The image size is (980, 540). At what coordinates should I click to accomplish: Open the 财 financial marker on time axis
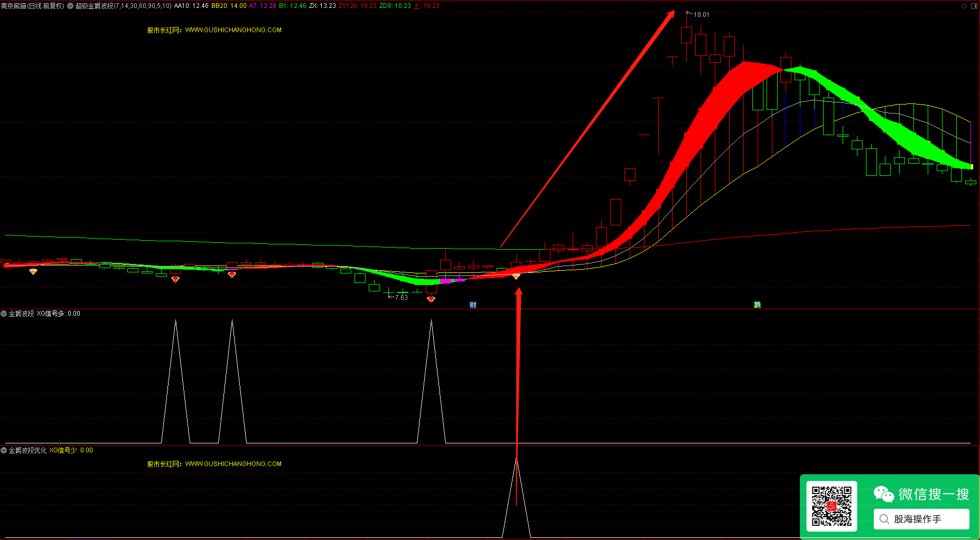473,305
